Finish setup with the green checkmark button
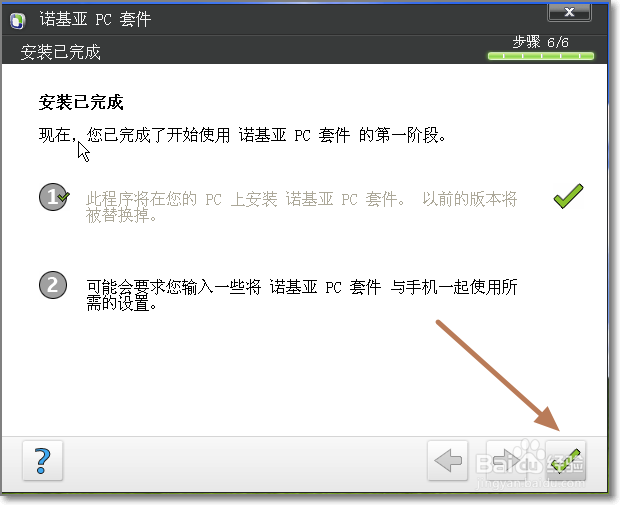620x505 pixels. coord(565,461)
